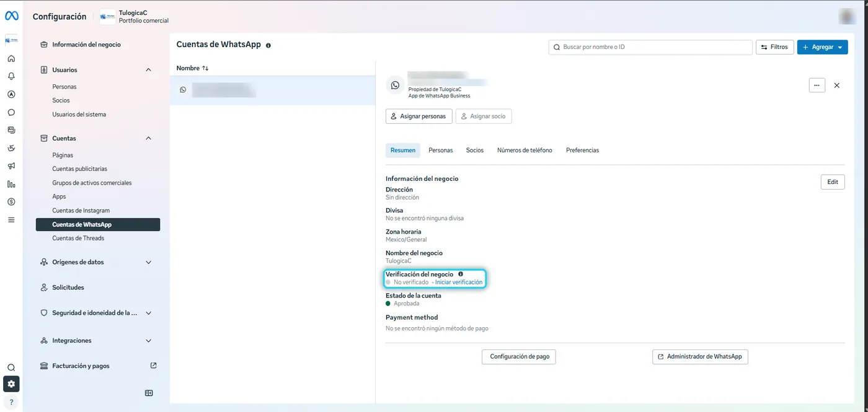The image size is (868, 412).
Task: Click Asignar personas button
Action: pyautogui.click(x=418, y=116)
